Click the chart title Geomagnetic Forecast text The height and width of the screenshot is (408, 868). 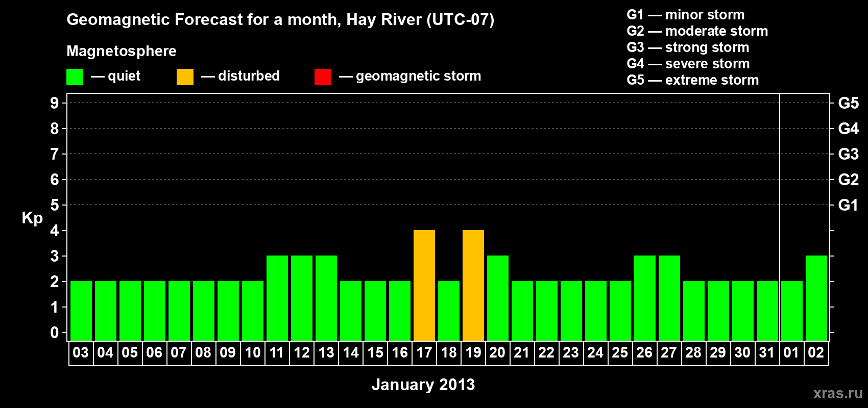(280, 20)
